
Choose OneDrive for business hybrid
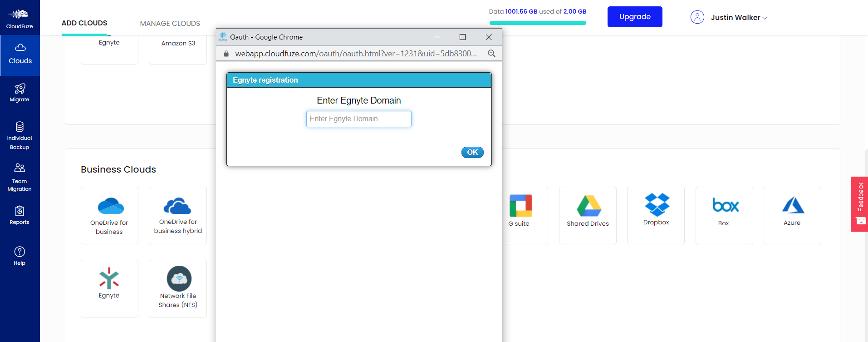178,215
